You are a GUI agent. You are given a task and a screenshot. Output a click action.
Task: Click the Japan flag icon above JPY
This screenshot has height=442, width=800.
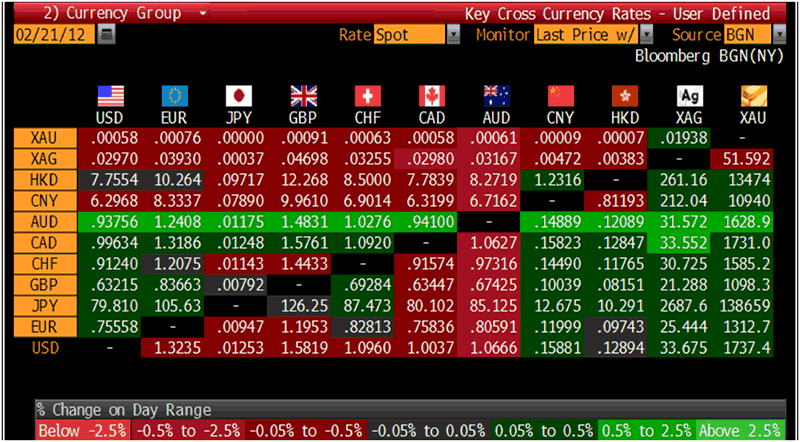coord(239,96)
